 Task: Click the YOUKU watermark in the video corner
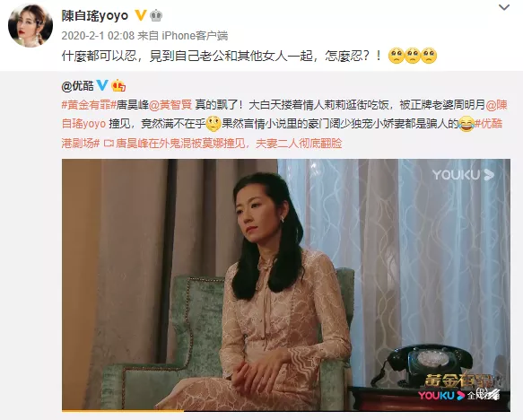click(x=463, y=174)
